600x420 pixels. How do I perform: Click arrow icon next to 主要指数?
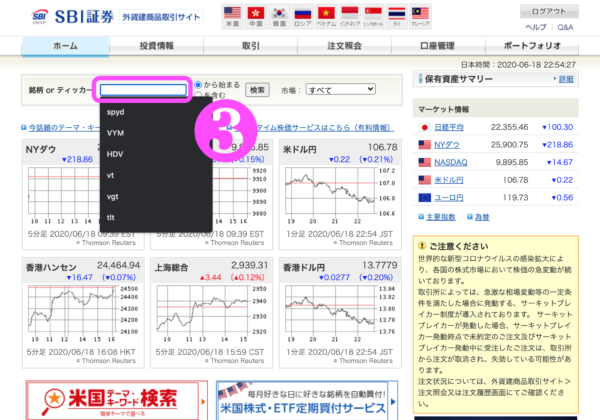click(x=421, y=217)
